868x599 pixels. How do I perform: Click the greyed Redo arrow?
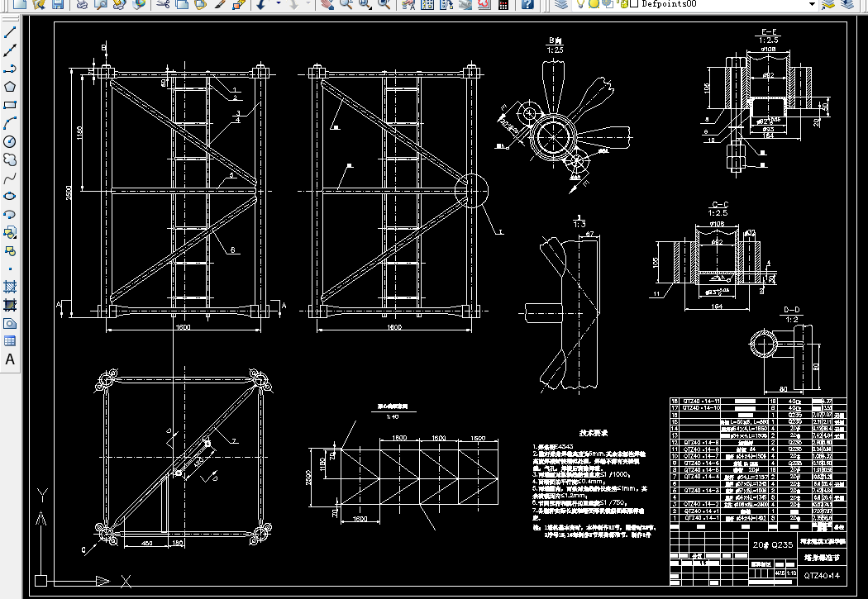click(294, 4)
